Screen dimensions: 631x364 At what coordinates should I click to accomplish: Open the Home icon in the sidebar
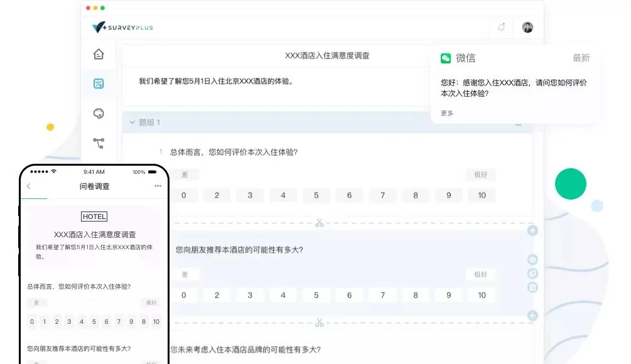click(99, 54)
